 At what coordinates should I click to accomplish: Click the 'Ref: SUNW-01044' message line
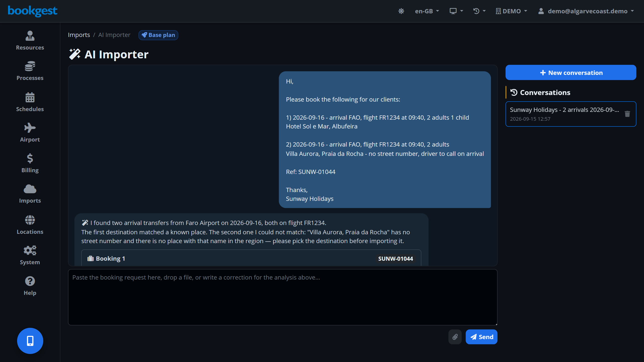311,172
